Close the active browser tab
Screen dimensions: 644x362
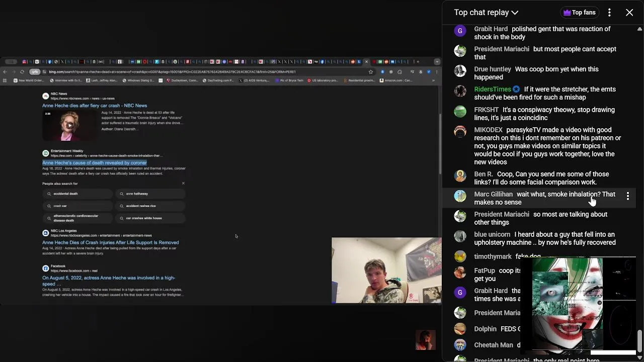click(x=366, y=62)
